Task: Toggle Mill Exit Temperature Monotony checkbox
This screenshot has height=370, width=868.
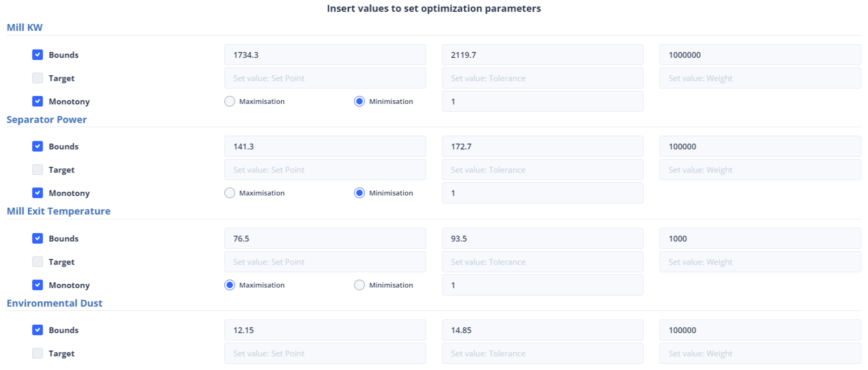Action: pyautogui.click(x=37, y=285)
